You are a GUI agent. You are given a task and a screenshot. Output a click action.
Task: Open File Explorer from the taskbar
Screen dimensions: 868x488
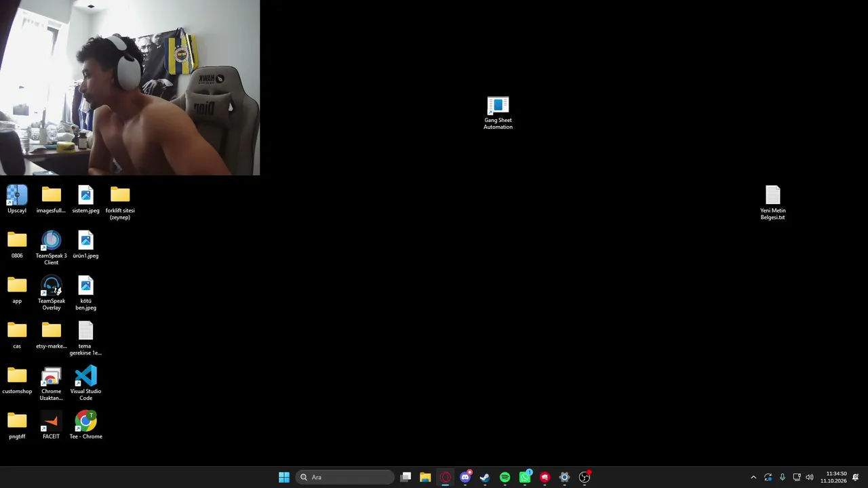[x=425, y=477]
